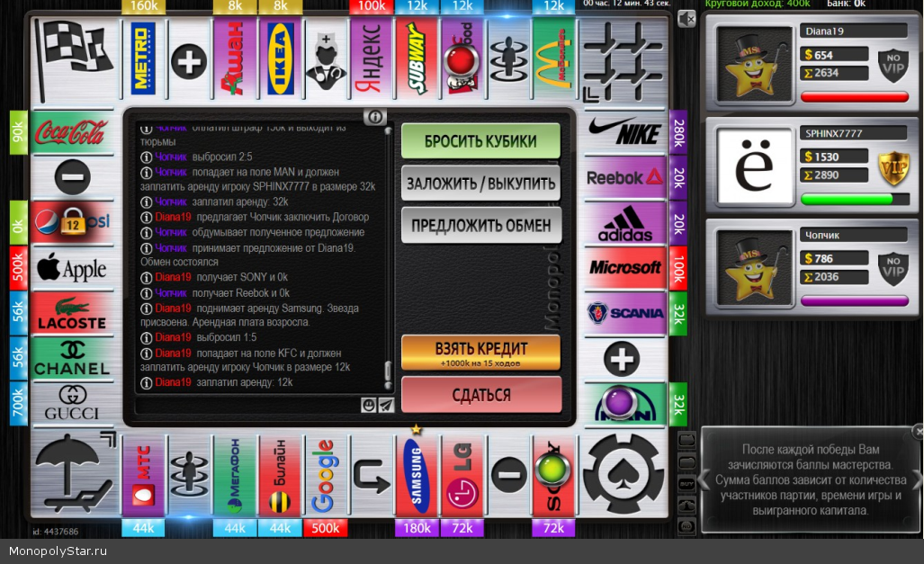The width and height of the screenshot is (924, 564).
Task: Click the NO VIP badge of Diana19
Action: (893, 66)
